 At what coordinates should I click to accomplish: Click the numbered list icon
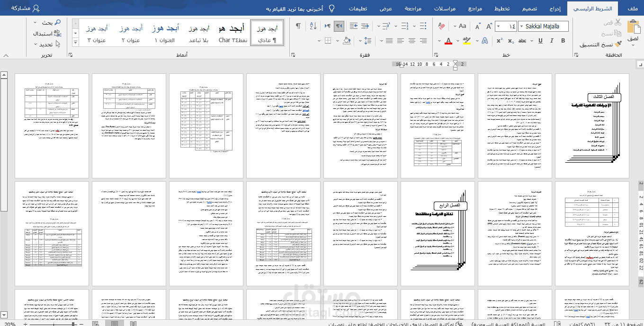click(x=404, y=26)
